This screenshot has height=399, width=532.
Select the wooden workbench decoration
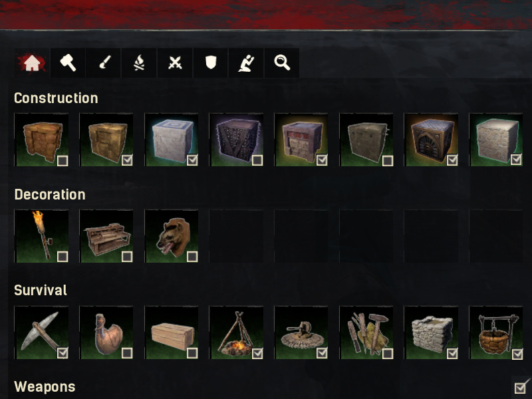tap(106, 236)
